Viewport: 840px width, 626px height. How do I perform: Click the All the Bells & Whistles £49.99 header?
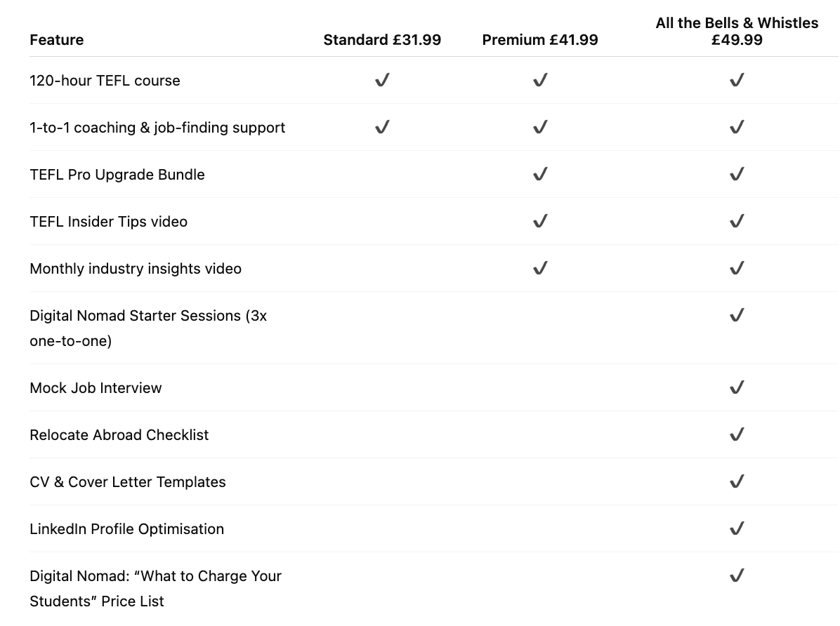tap(737, 32)
